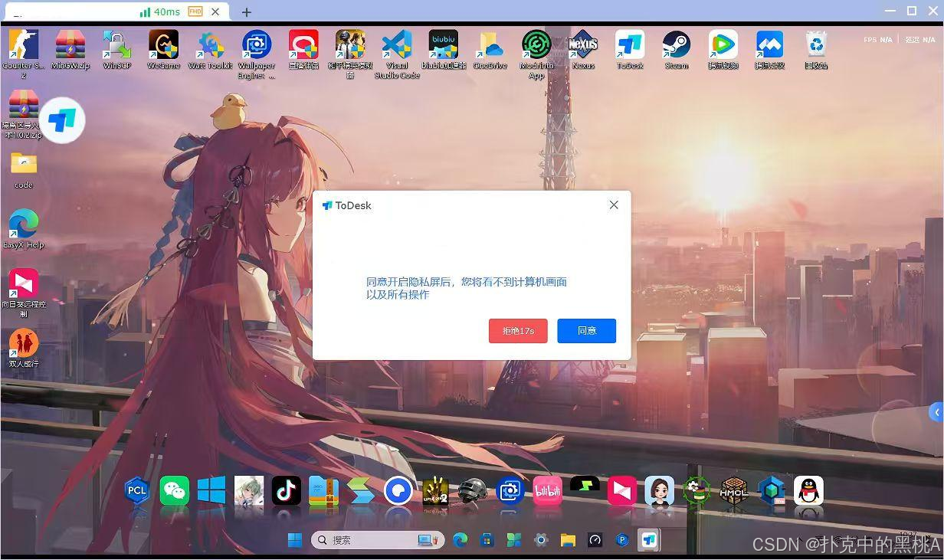
Task: Open QQ penguin icon in dock
Action: pyautogui.click(x=808, y=490)
